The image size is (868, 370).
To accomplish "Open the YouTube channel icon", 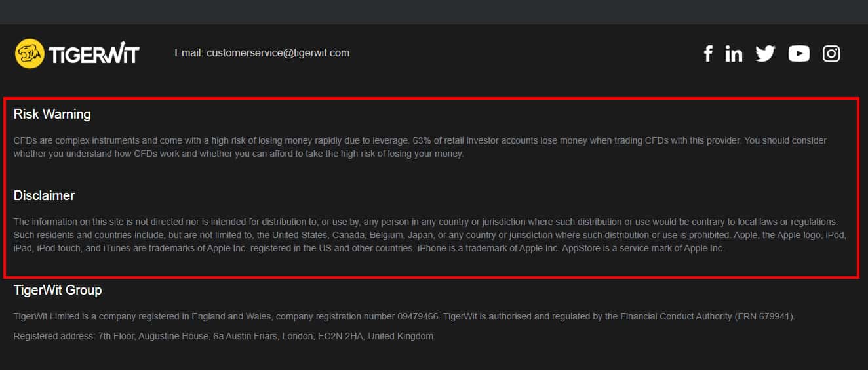I will tap(799, 54).
